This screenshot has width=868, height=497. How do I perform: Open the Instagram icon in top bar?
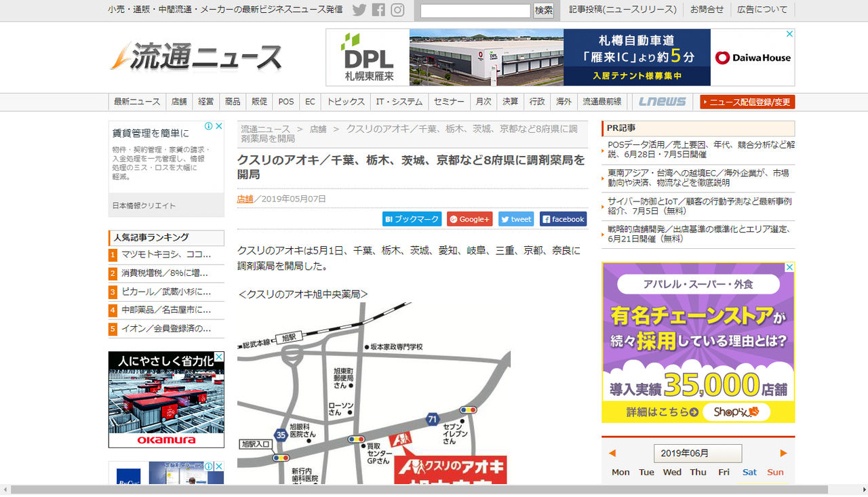[x=397, y=10]
